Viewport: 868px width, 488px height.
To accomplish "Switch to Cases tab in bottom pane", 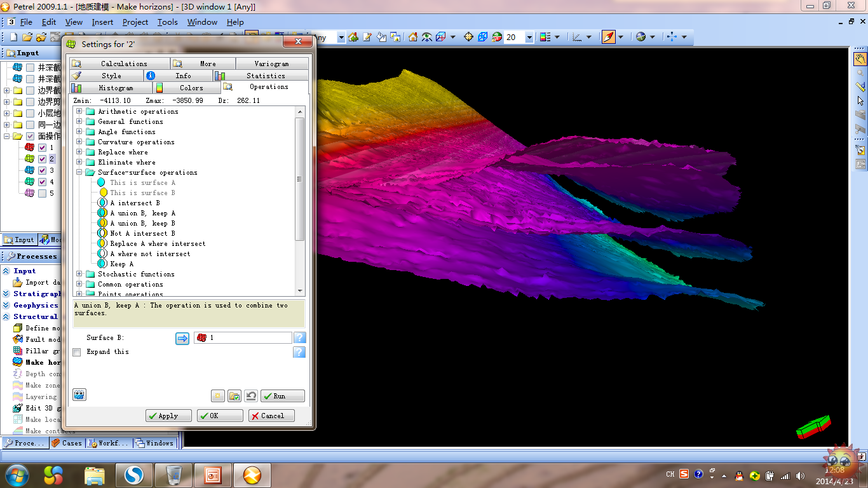I will [x=67, y=443].
